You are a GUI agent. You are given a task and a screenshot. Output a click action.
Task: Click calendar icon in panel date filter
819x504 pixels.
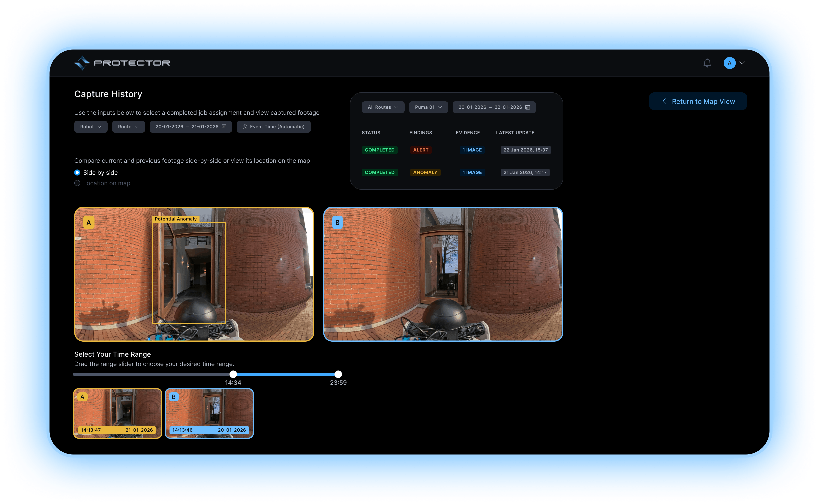528,107
